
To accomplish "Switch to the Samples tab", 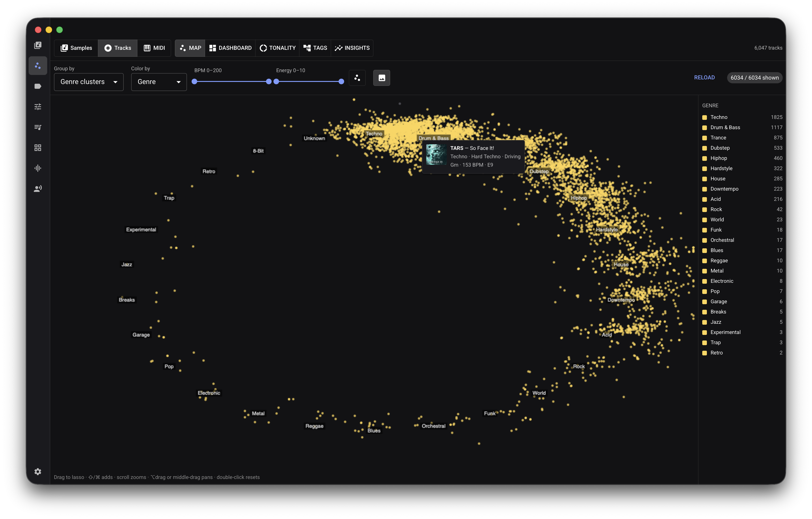I will (76, 48).
